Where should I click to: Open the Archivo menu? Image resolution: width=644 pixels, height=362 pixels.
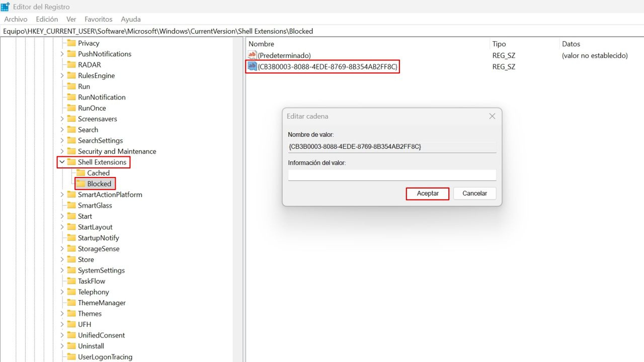point(16,19)
